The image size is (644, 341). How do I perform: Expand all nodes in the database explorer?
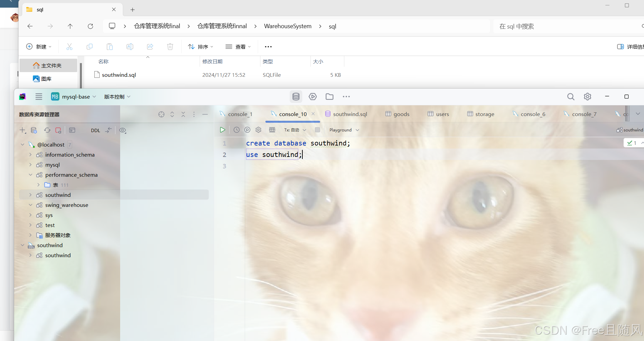pos(172,114)
